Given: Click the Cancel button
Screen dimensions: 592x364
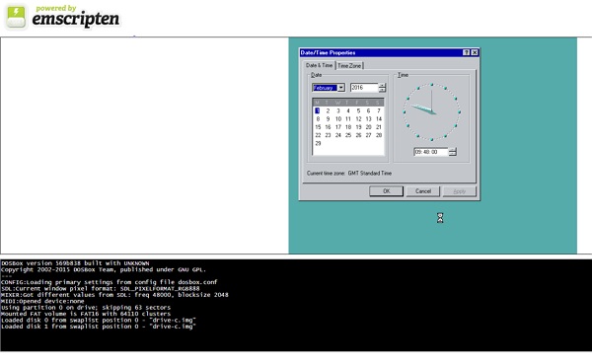Looking at the screenshot, I should pyautogui.click(x=423, y=191).
